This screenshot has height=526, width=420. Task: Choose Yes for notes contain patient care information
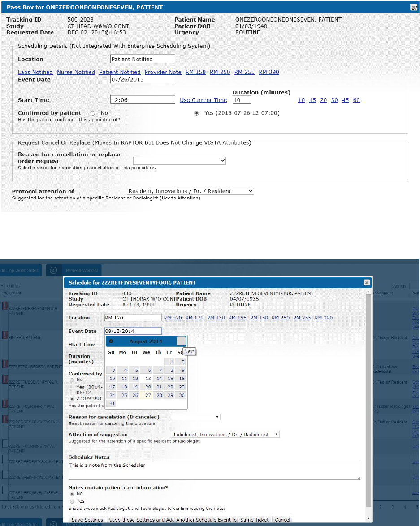pyautogui.click(x=72, y=501)
